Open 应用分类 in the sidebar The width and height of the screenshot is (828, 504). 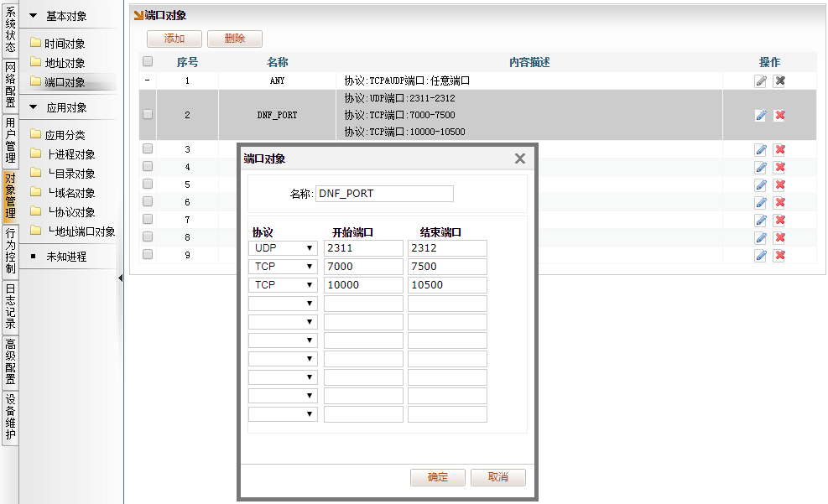click(65, 135)
